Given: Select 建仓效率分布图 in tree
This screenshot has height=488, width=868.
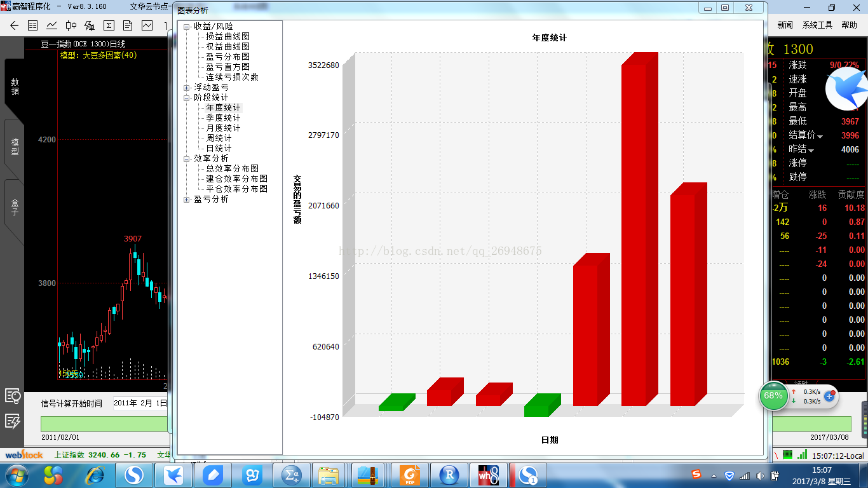Looking at the screenshot, I should pyautogui.click(x=236, y=179).
